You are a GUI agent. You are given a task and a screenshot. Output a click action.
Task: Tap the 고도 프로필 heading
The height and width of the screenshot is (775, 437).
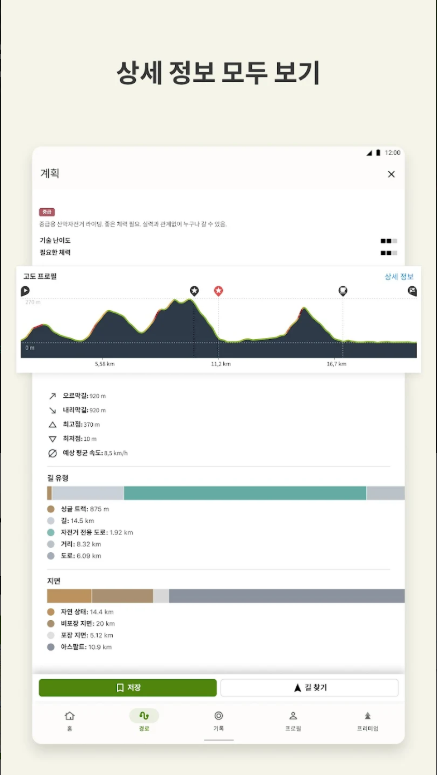click(x=40, y=276)
